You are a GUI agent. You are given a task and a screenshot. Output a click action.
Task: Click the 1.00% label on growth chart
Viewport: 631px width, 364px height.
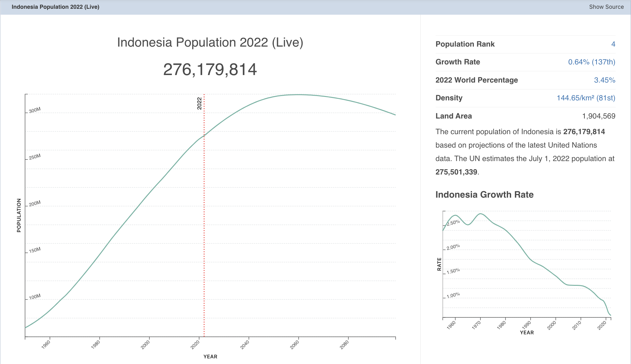pyautogui.click(x=453, y=295)
